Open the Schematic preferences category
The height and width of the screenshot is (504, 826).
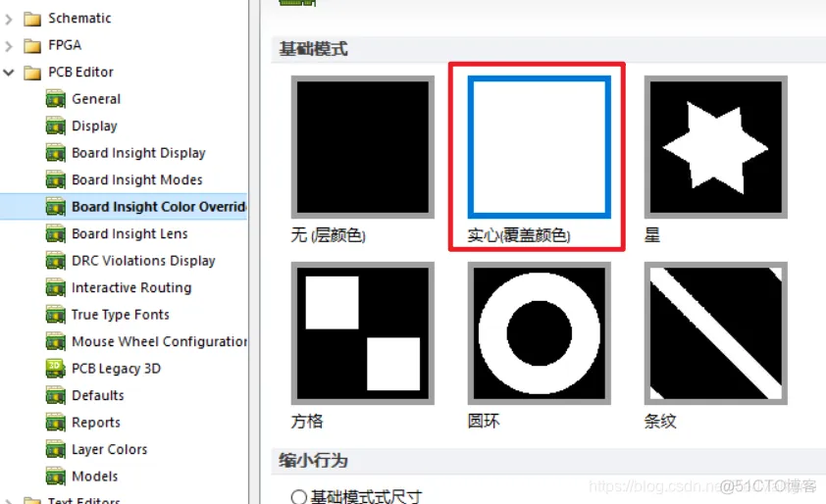coord(79,19)
